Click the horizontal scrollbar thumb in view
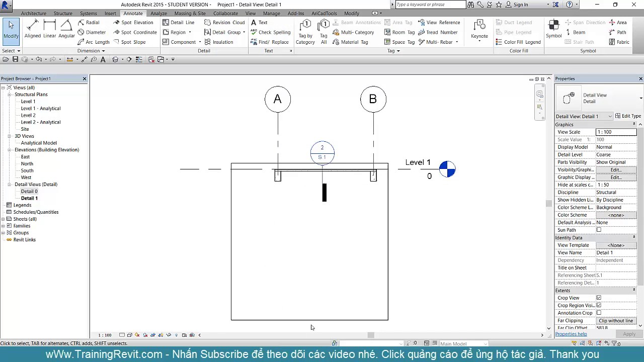The width and height of the screenshot is (644, 362). (x=371, y=335)
